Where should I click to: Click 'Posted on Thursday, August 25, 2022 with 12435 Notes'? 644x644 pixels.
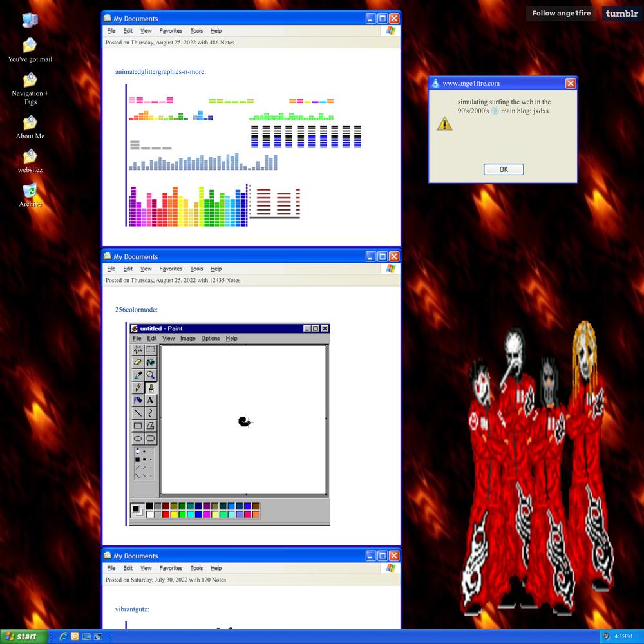[173, 281]
